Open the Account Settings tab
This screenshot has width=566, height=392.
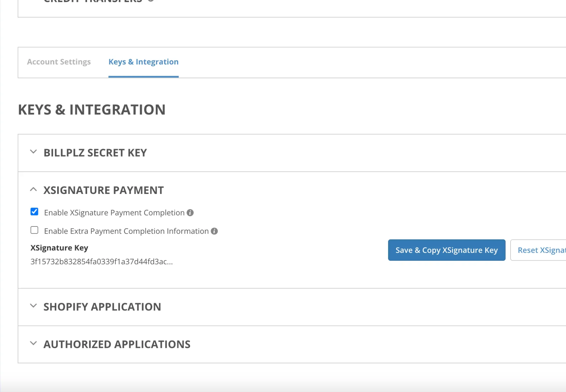pyautogui.click(x=59, y=62)
